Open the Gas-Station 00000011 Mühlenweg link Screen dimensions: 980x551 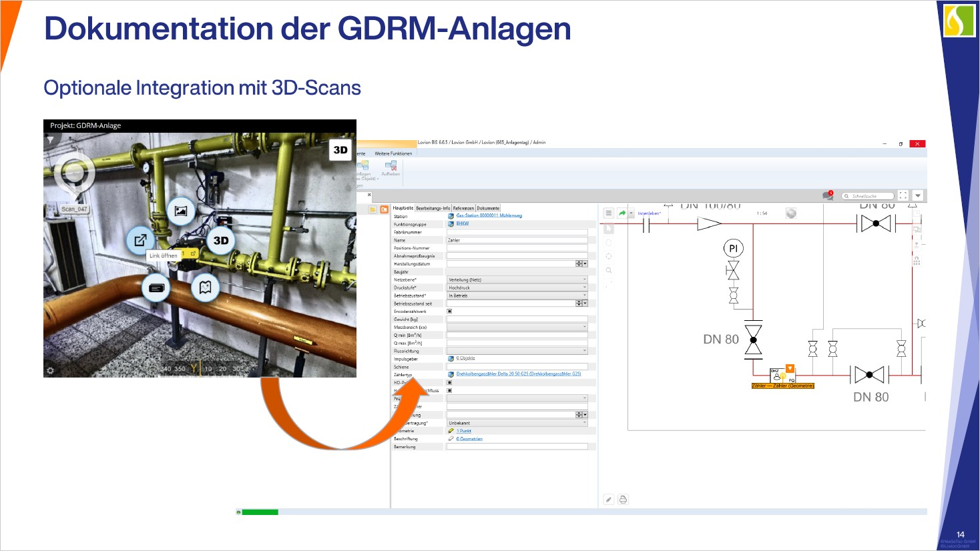(489, 215)
